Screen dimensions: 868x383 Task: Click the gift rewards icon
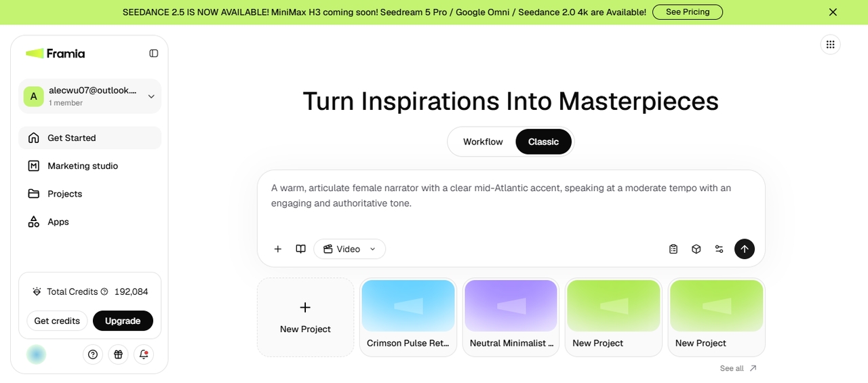point(119,354)
